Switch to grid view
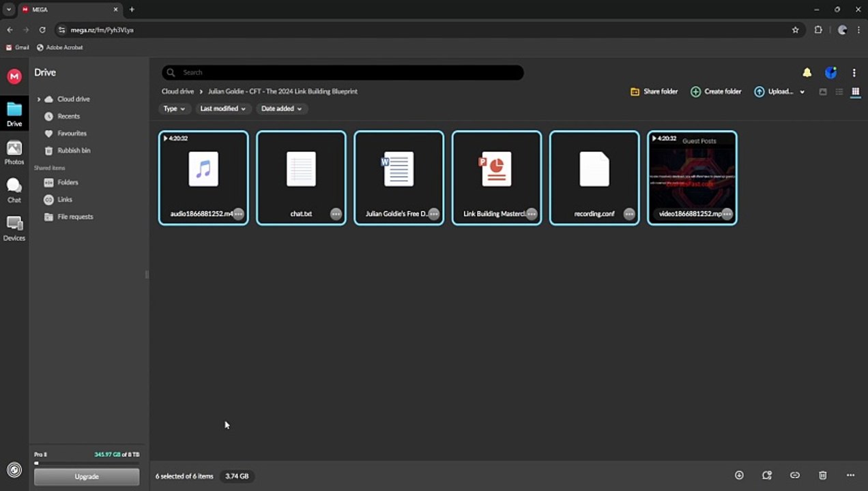This screenshot has width=868, height=491. click(855, 92)
